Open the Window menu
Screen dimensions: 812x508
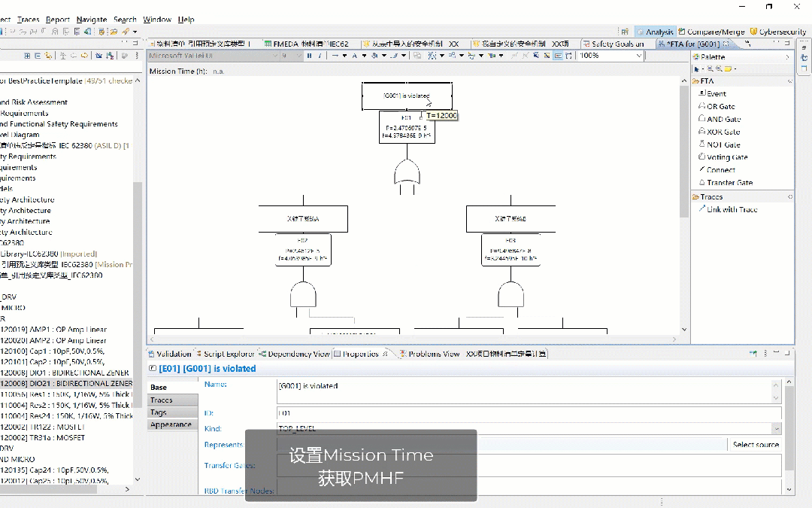point(157,19)
